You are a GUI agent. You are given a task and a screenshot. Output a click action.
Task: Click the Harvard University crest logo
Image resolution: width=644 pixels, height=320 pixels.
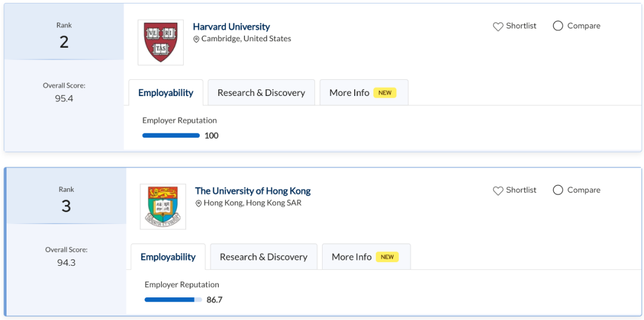[160, 42]
